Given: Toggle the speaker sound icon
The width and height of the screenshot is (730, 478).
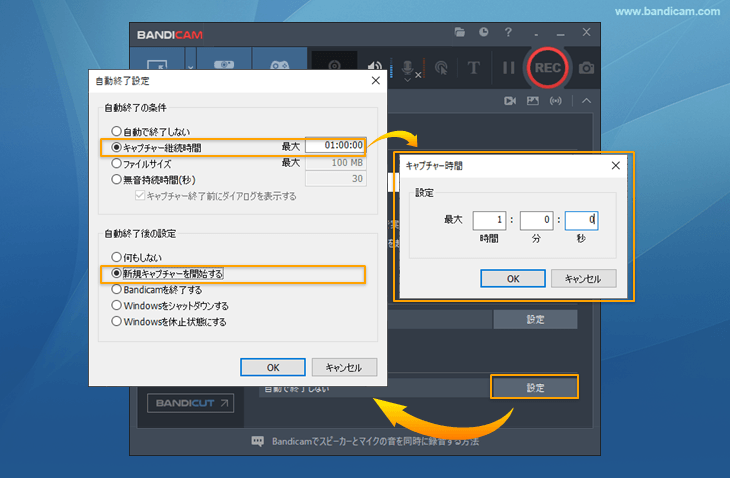Looking at the screenshot, I should click(375, 67).
